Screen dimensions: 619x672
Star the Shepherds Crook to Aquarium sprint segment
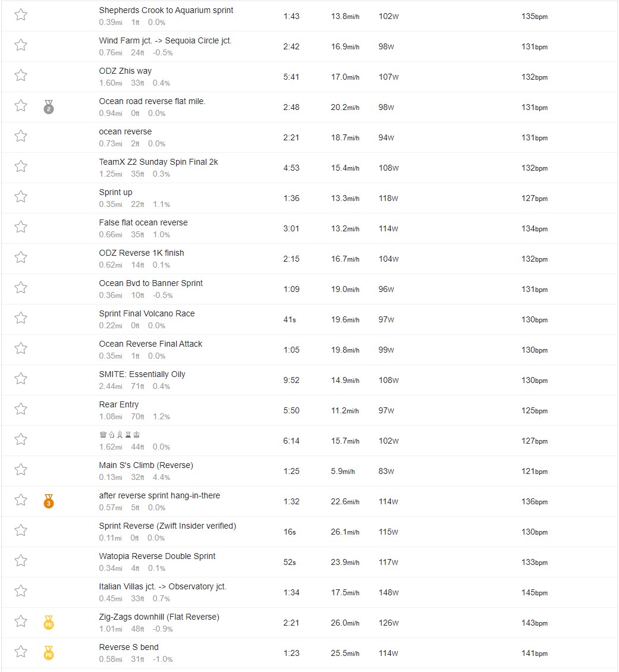coord(21,15)
